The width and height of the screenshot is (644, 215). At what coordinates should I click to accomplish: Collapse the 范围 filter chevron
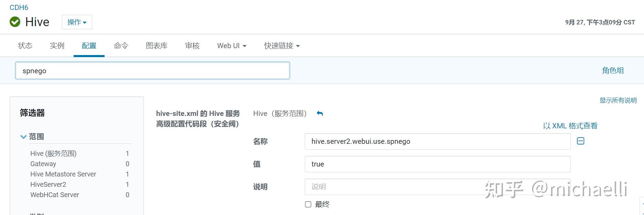click(x=23, y=137)
